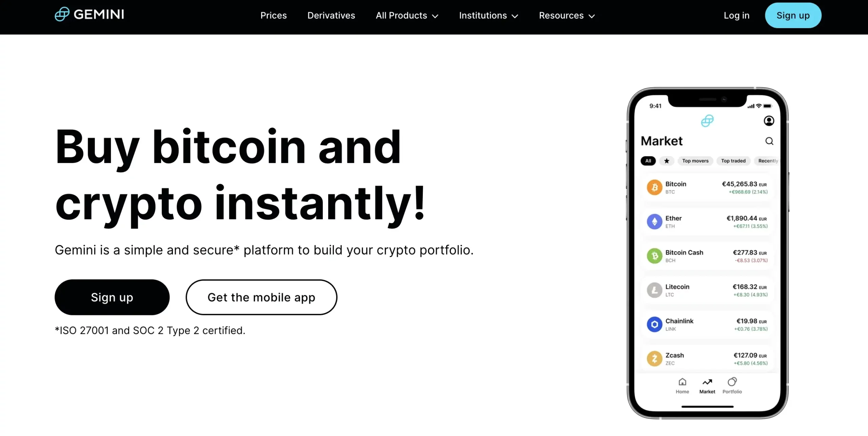Click the Get the mobile app button
The width and height of the screenshot is (868, 436).
click(261, 296)
